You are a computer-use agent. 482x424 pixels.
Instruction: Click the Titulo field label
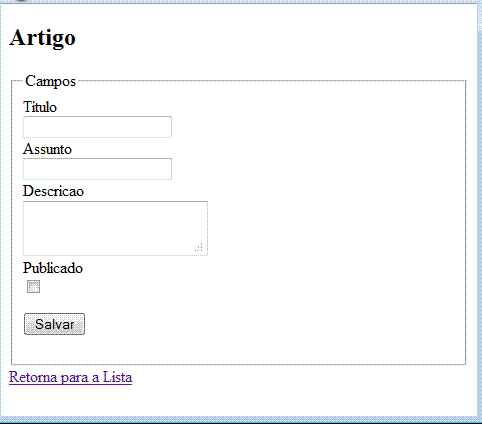coord(40,107)
